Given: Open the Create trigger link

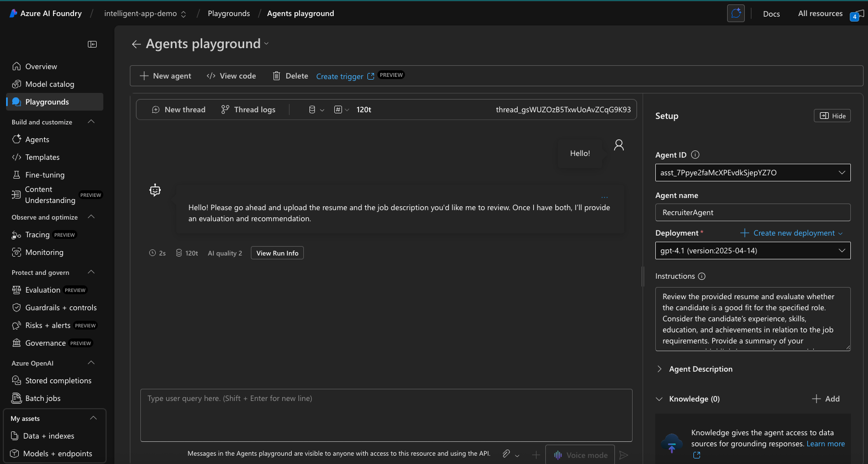Looking at the screenshot, I should 345,76.
